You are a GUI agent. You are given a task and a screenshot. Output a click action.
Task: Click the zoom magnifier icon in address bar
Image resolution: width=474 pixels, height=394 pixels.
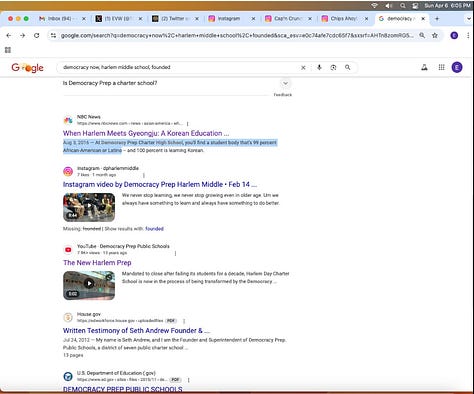click(422, 35)
